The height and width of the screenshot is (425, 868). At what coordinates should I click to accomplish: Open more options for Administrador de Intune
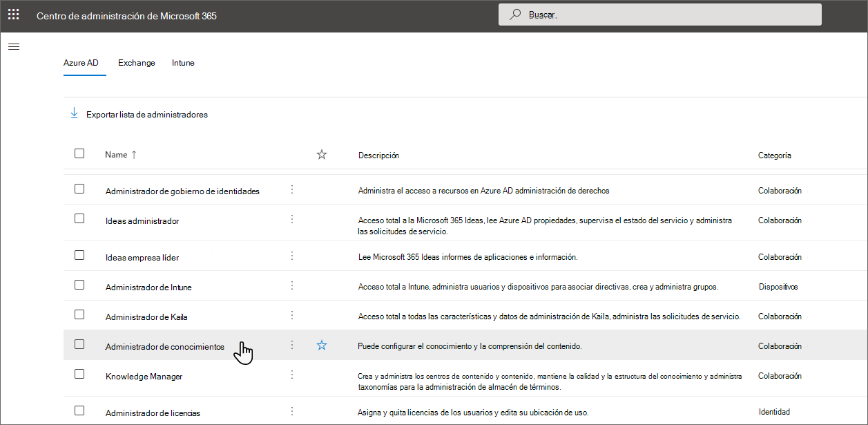click(x=291, y=286)
